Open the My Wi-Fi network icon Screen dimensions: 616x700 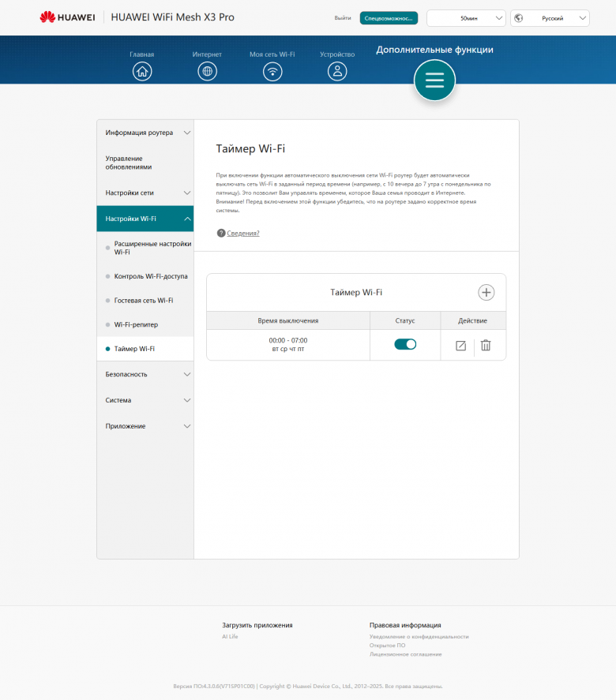pyautogui.click(x=272, y=72)
